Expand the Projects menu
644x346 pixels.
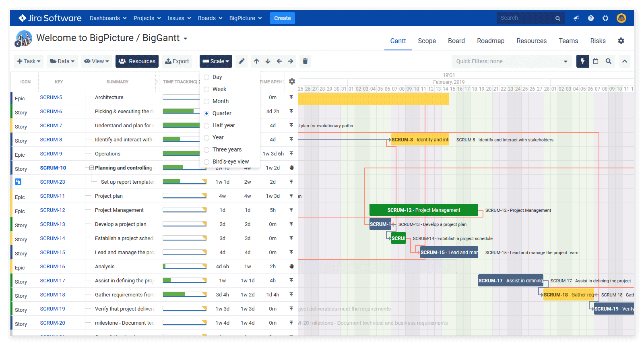click(147, 18)
